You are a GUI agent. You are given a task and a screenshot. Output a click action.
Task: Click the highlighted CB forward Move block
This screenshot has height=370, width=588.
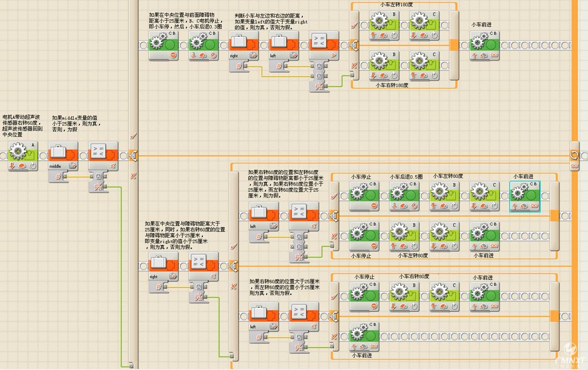click(x=525, y=196)
